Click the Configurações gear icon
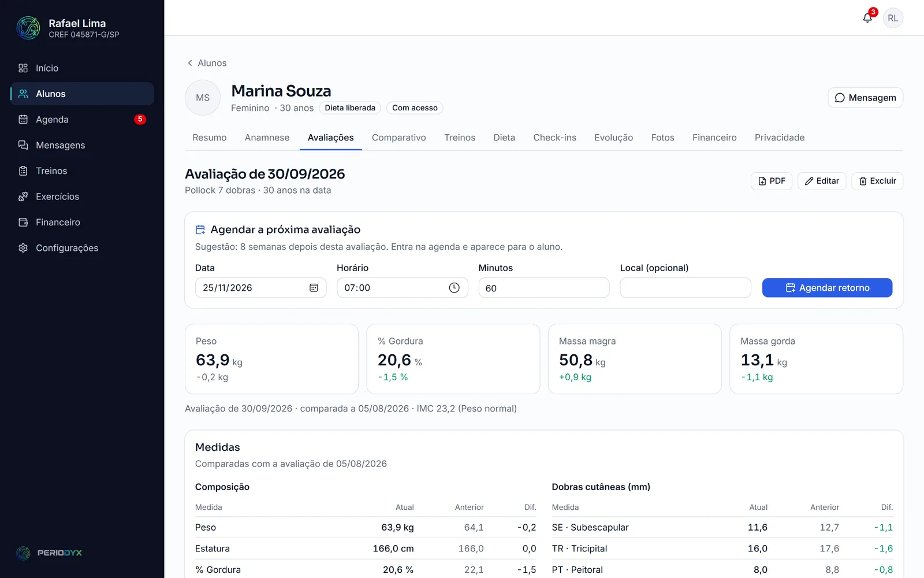Viewport: 924px width, 578px height. pyautogui.click(x=23, y=248)
